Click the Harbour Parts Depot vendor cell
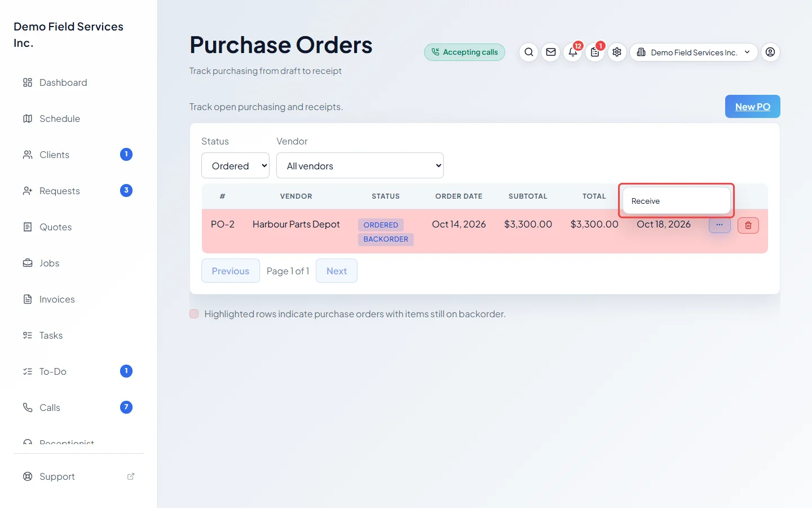The width and height of the screenshot is (812, 508). [296, 224]
